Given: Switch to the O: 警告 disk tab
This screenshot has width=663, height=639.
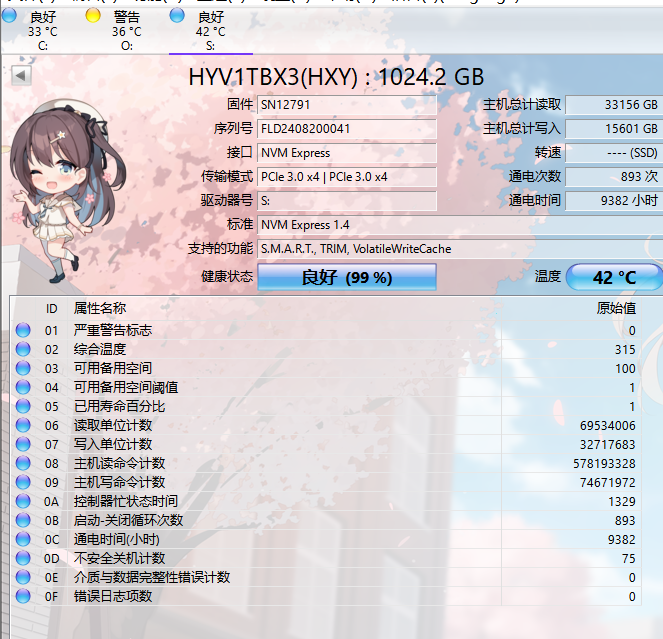Looking at the screenshot, I should click(126, 31).
